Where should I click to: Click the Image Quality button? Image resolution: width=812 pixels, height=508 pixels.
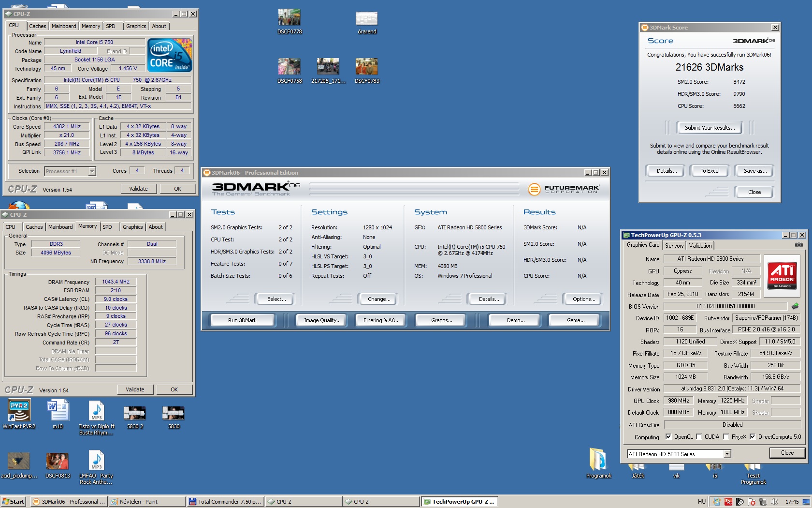point(322,320)
